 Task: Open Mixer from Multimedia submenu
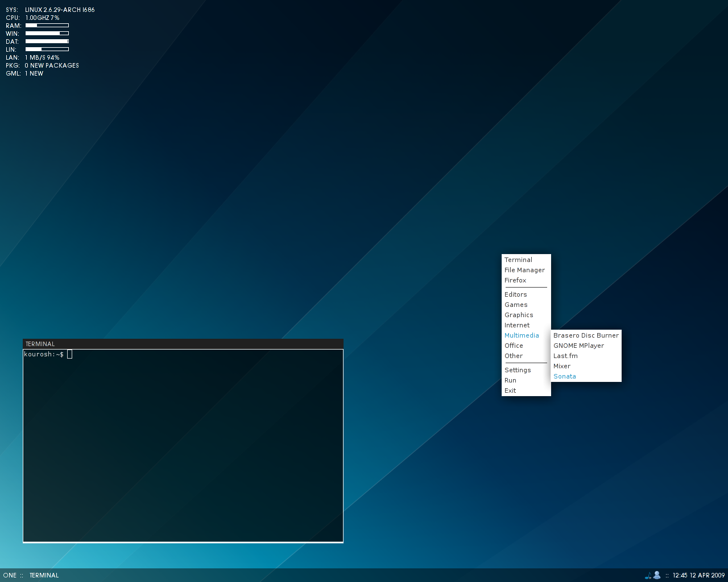(x=586, y=366)
